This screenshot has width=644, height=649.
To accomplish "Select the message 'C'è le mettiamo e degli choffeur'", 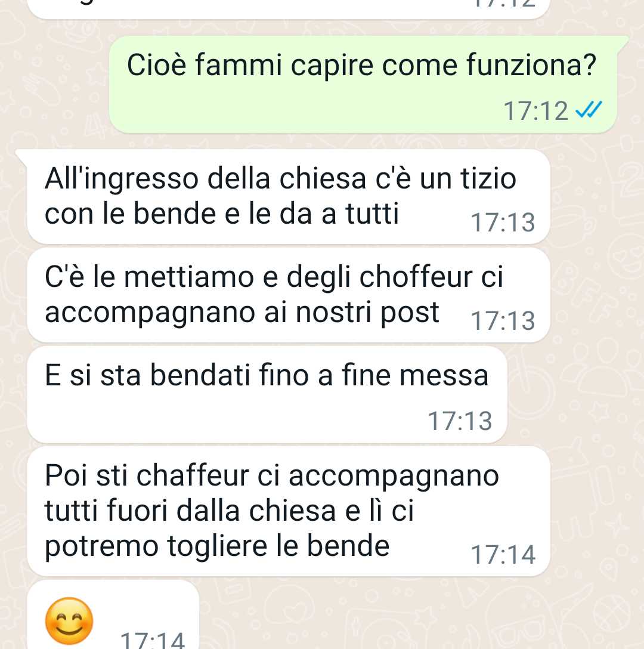I will [x=289, y=295].
